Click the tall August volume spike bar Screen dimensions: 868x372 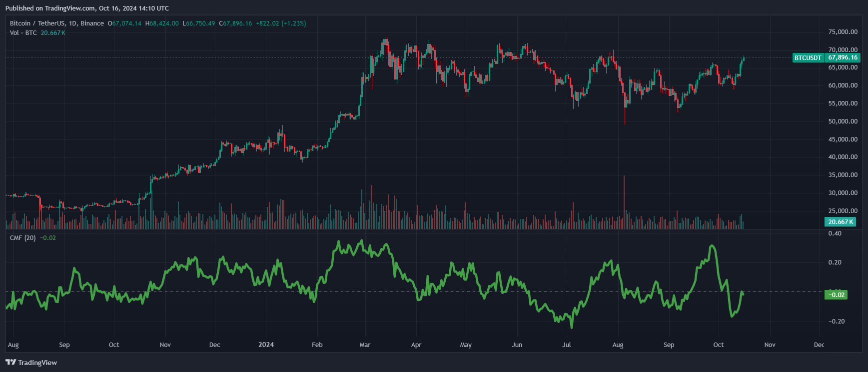pos(624,202)
